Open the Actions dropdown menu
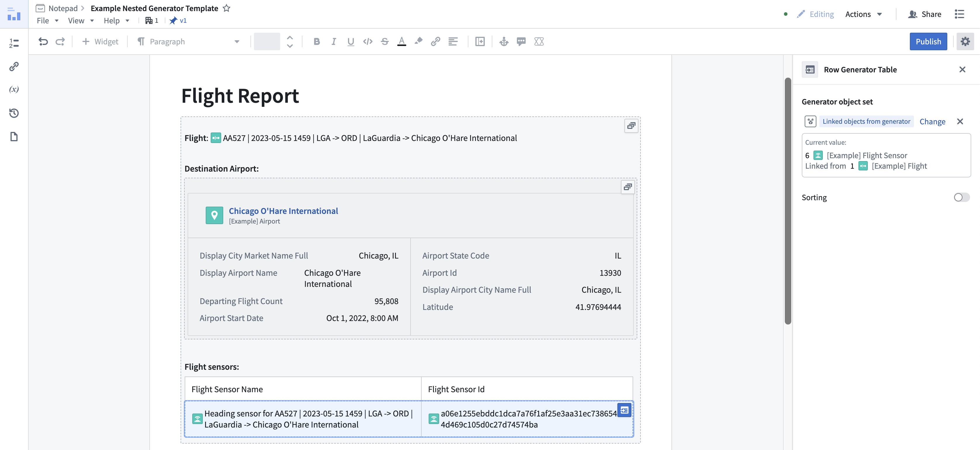The height and width of the screenshot is (450, 980). coord(863,14)
